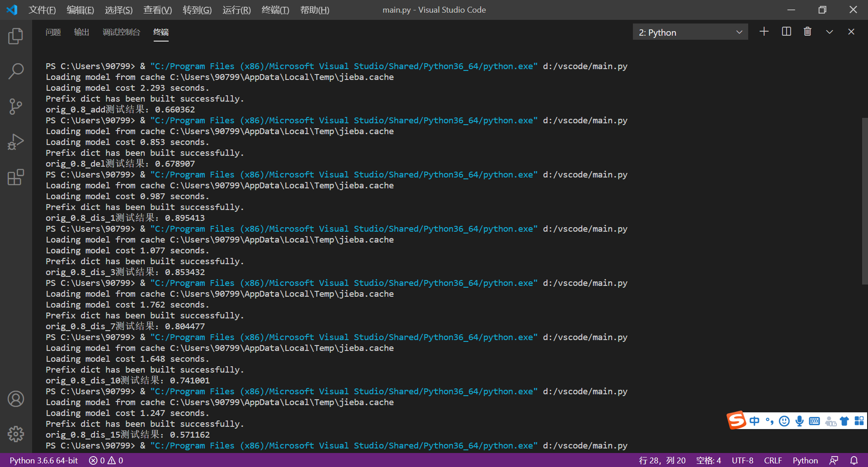Open the emoji panel in the IME bar

(784, 421)
